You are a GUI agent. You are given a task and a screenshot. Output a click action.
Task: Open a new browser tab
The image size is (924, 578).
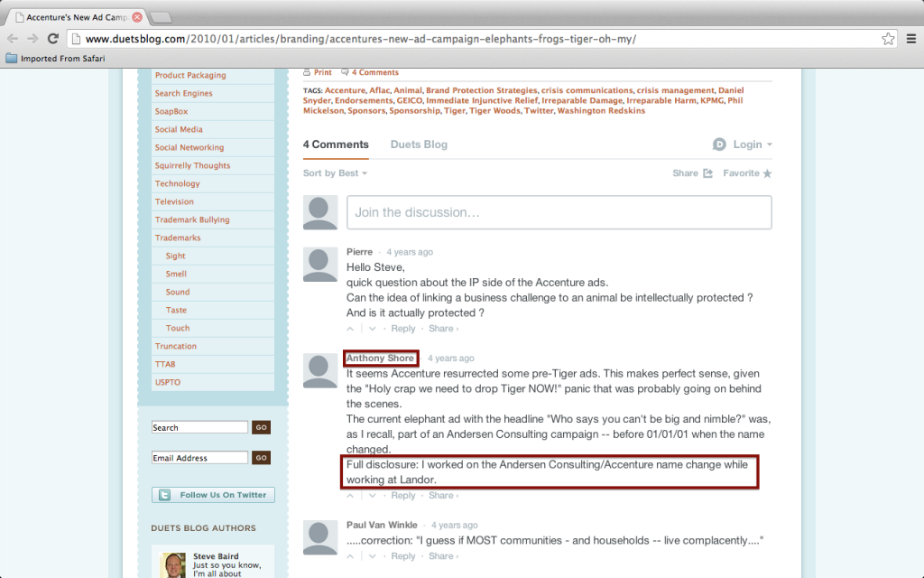pyautogui.click(x=161, y=18)
